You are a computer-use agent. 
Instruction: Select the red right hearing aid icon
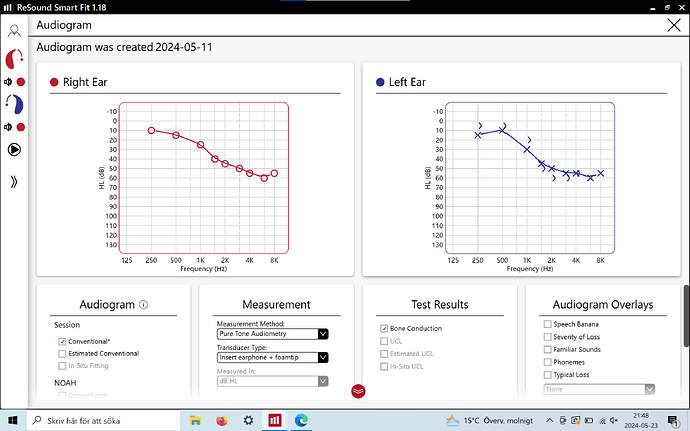click(x=14, y=59)
